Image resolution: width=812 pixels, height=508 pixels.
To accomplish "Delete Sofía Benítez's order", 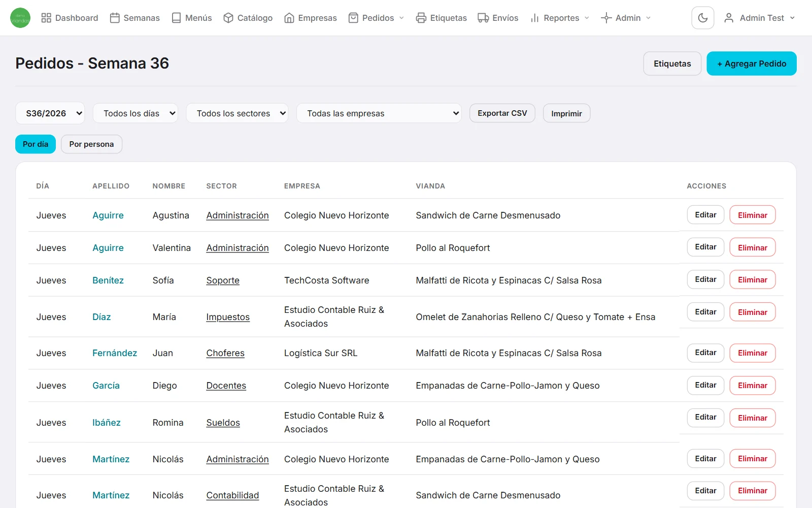I will click(753, 279).
